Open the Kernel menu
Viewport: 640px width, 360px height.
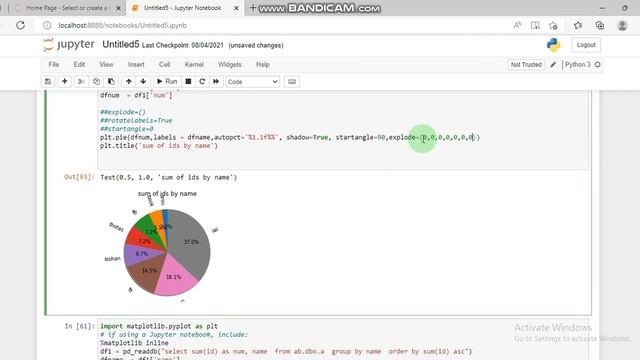tap(194, 64)
